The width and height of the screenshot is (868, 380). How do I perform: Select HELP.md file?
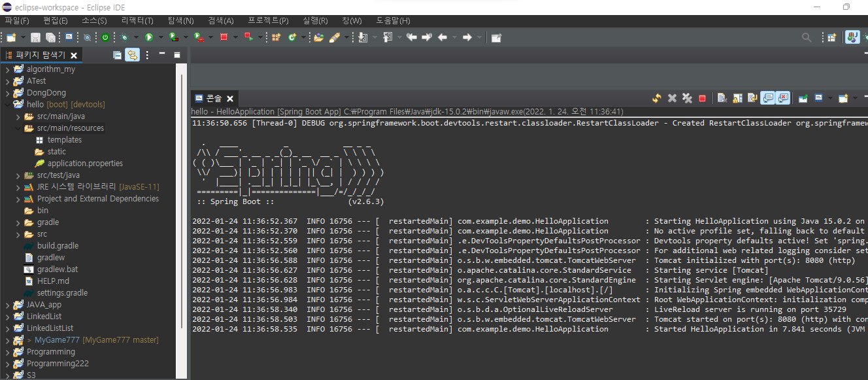pyautogui.click(x=53, y=281)
